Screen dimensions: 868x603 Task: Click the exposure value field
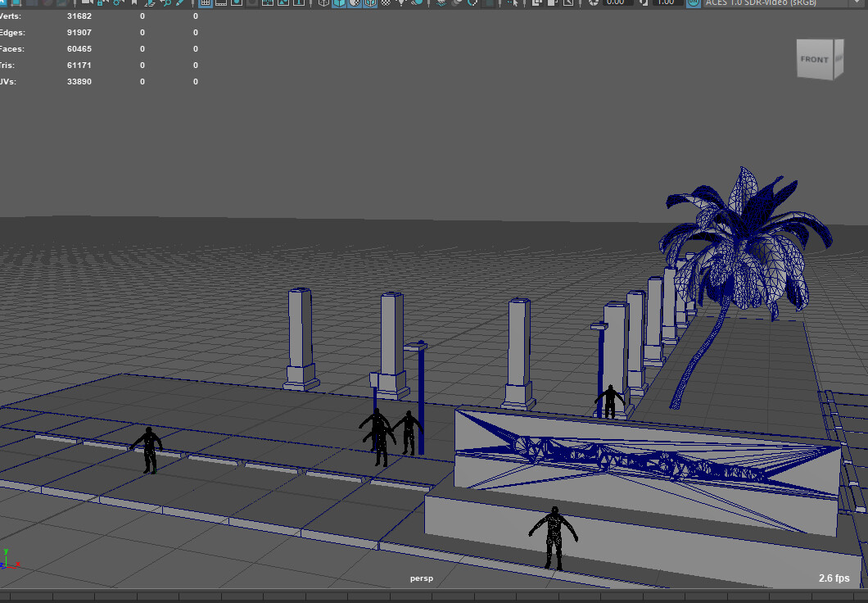tap(618, 2)
